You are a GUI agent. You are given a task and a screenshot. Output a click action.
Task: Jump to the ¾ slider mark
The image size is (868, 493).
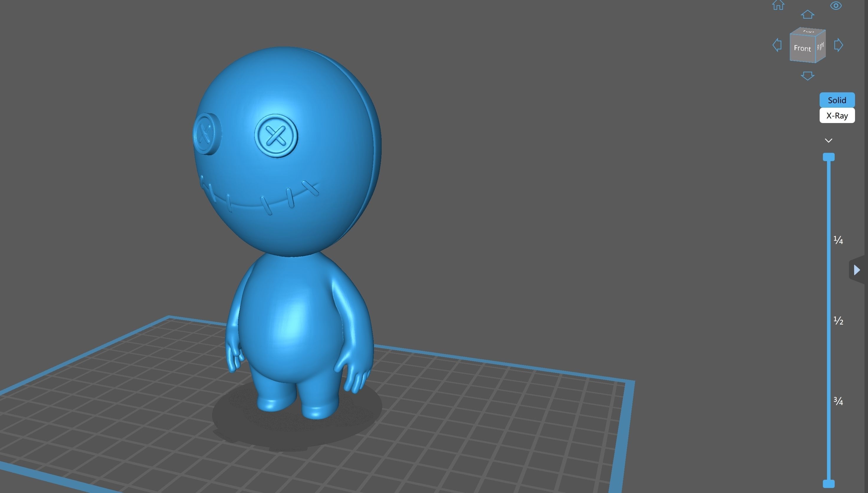pyautogui.click(x=838, y=401)
